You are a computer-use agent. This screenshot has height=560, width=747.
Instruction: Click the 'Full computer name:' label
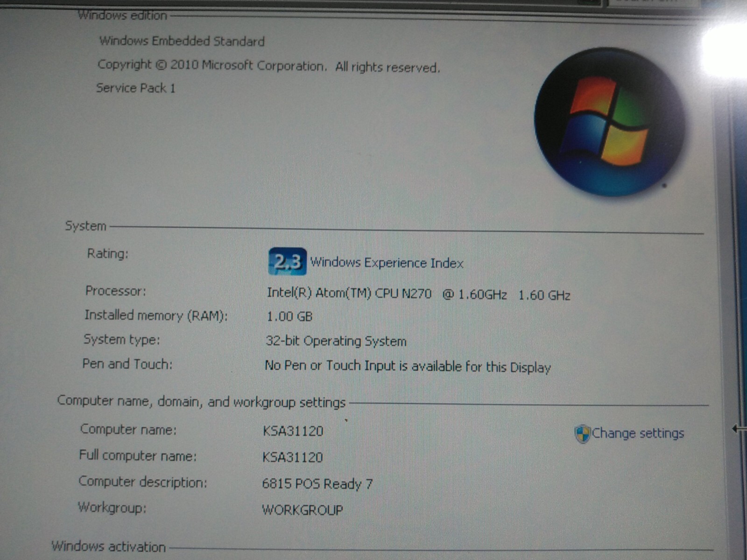pos(138,455)
